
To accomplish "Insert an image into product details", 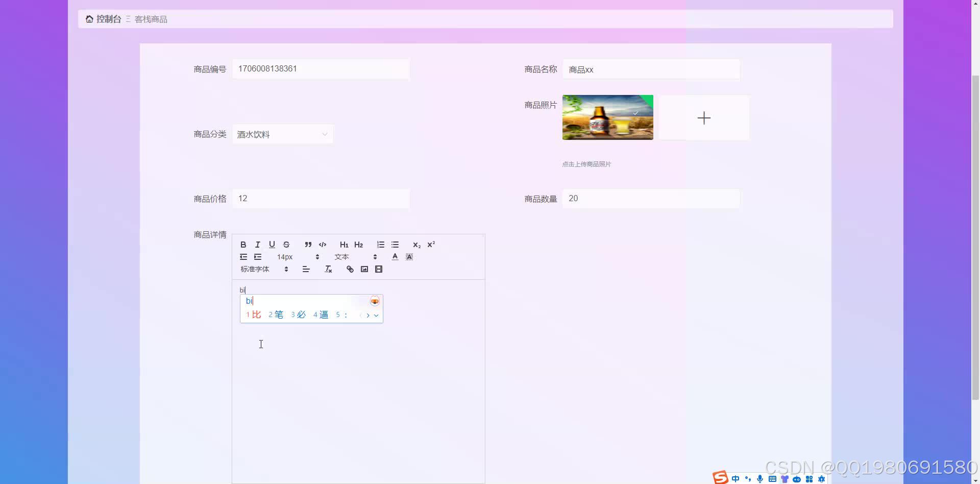I will (364, 269).
